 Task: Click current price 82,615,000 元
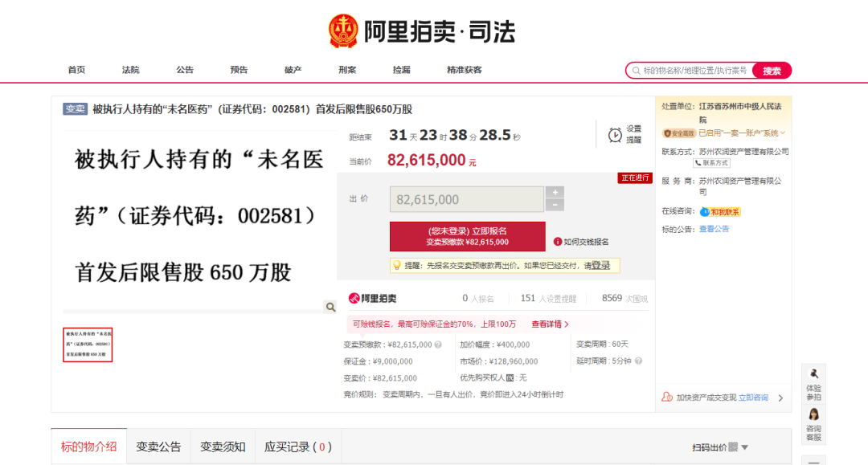tap(432, 161)
